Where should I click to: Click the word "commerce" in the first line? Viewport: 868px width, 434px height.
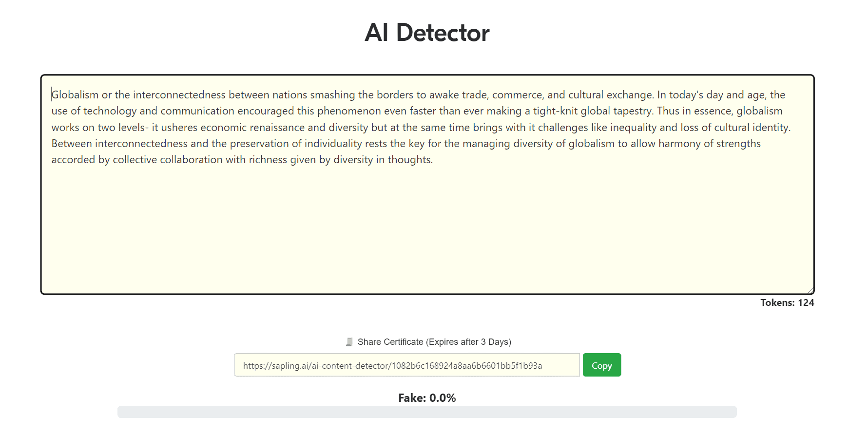click(518, 95)
